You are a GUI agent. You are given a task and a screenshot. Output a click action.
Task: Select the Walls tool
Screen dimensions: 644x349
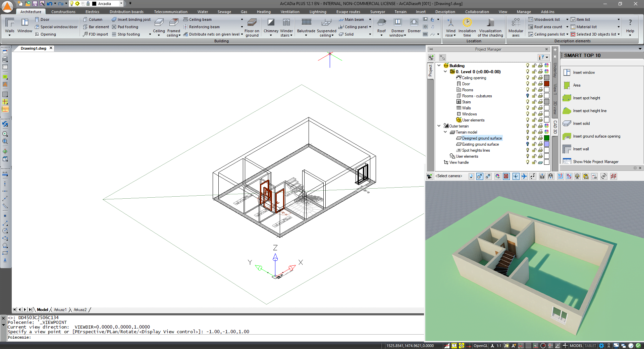[x=9, y=25]
